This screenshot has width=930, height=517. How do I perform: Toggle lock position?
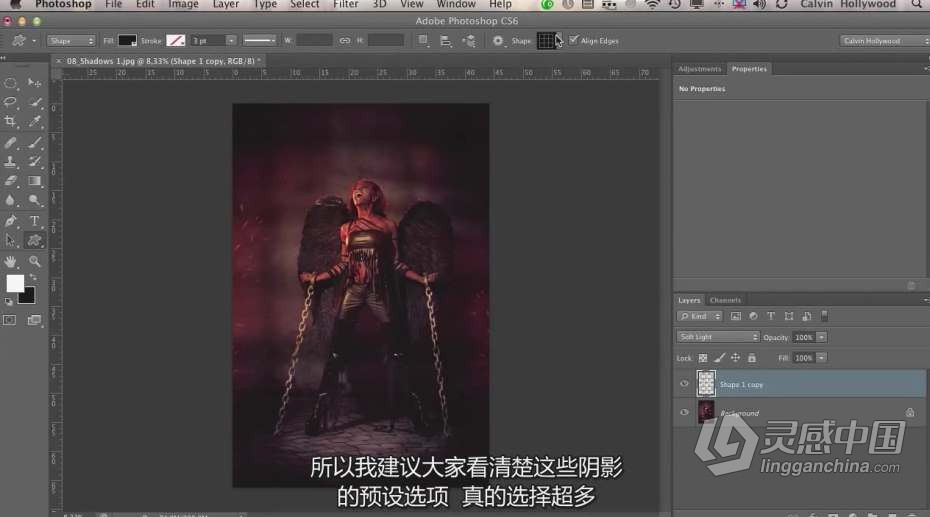click(735, 358)
